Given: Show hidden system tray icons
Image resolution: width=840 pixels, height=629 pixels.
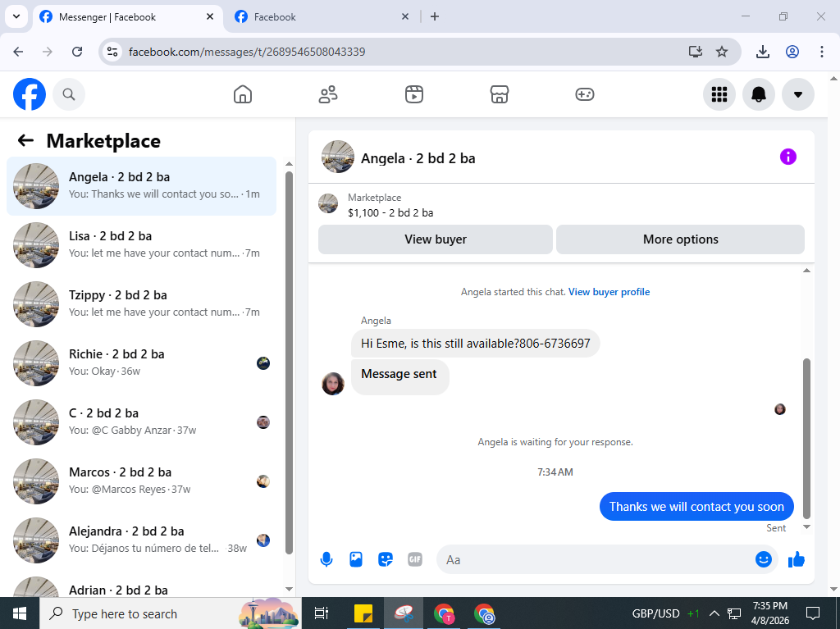Looking at the screenshot, I should [714, 613].
